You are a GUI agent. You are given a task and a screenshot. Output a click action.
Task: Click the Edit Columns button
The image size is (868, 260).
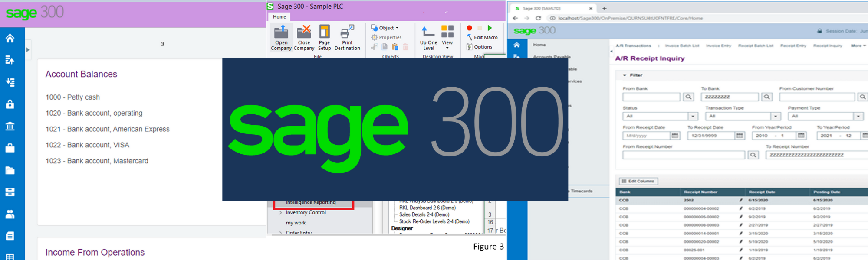[x=638, y=181]
